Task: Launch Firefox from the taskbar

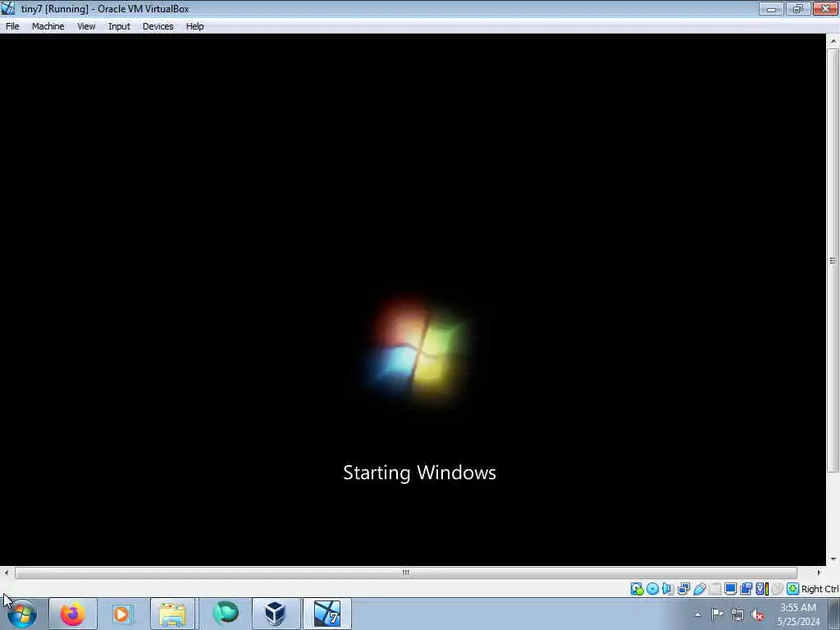Action: coord(73,614)
